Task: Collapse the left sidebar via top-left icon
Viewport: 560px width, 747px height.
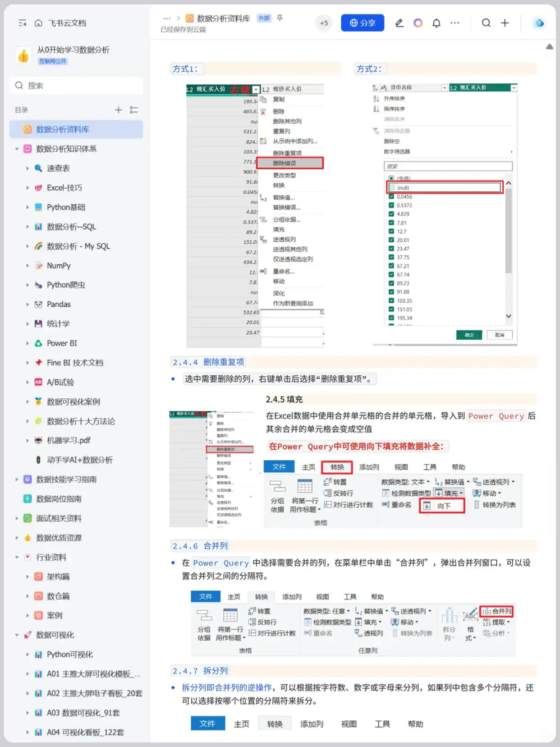Action: pyautogui.click(x=22, y=23)
